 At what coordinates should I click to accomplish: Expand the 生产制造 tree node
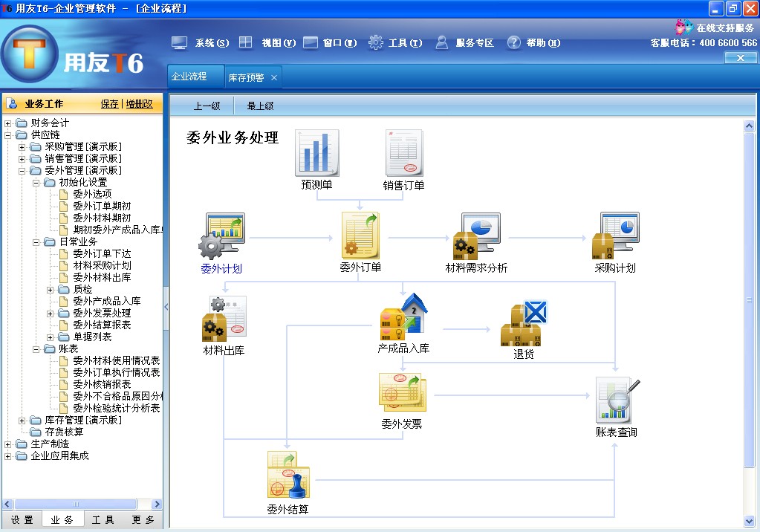(7, 444)
